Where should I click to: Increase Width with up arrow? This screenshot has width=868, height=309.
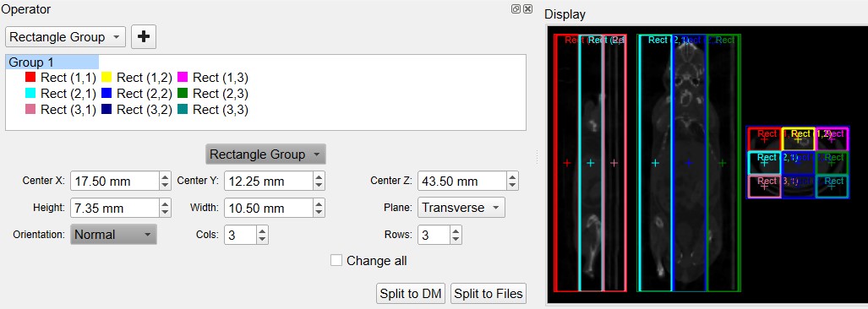319,203
